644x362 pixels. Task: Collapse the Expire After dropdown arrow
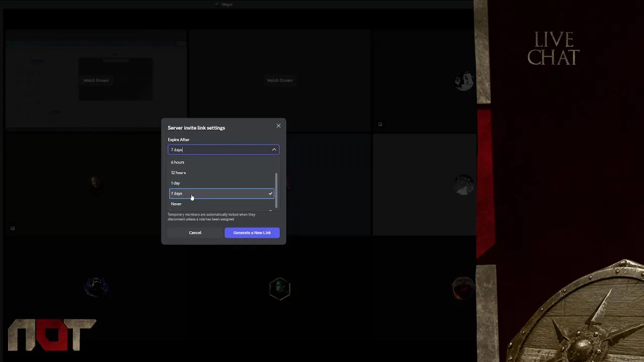[274, 150]
